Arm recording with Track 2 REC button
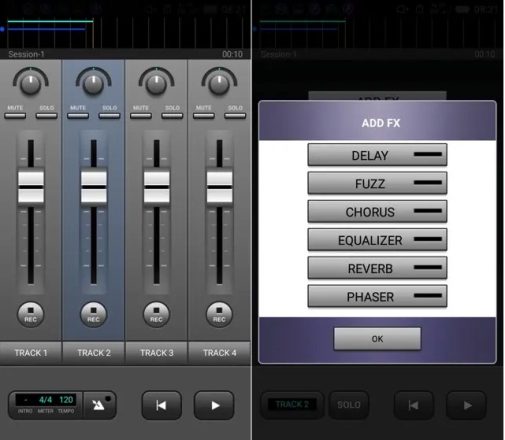Image resolution: width=505 pixels, height=440 pixels. click(94, 314)
